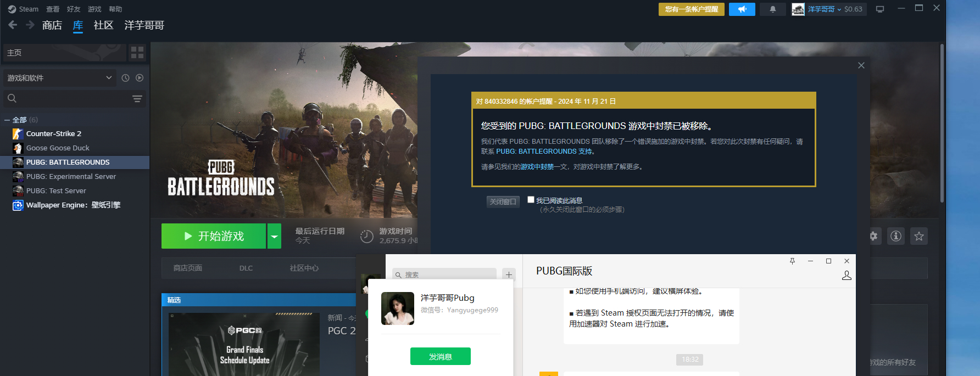The width and height of the screenshot is (980, 376).
Task: Open the 查看 menu
Action: click(53, 9)
